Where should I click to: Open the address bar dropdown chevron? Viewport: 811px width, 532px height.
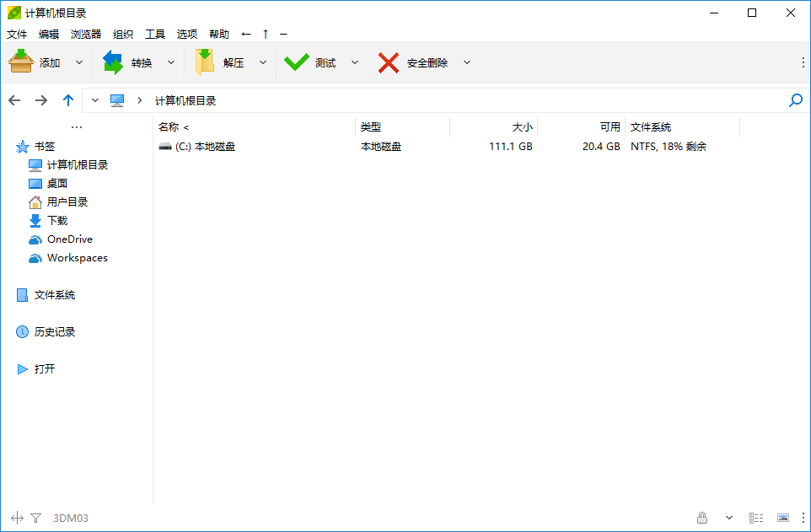coord(94,99)
